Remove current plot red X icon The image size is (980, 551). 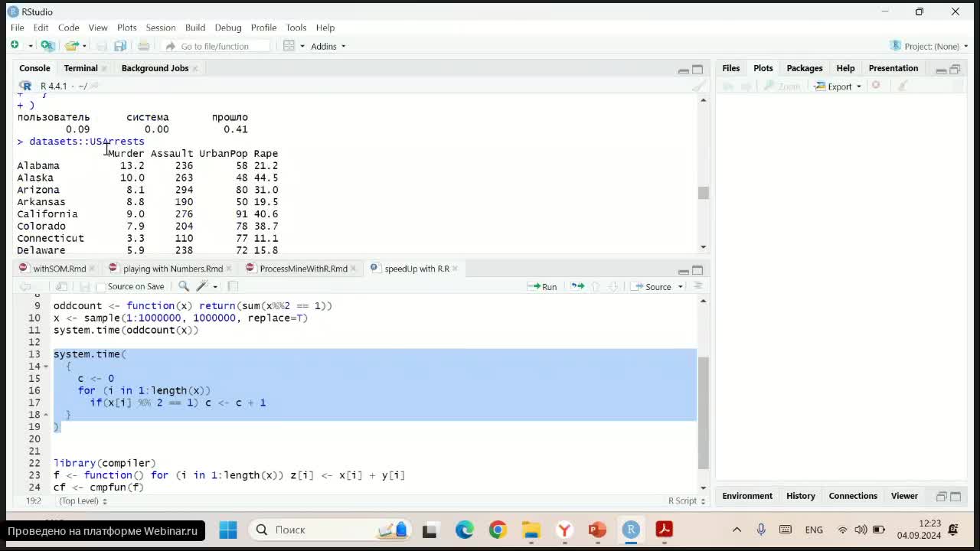coord(876,86)
